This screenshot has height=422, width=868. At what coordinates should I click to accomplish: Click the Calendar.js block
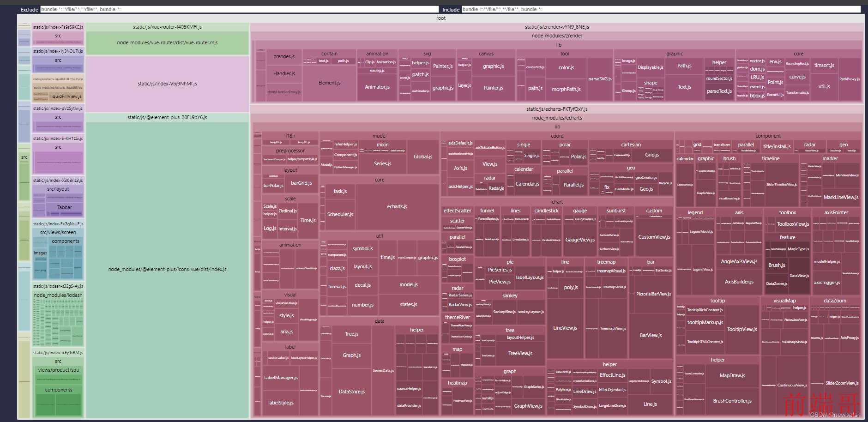(x=527, y=184)
